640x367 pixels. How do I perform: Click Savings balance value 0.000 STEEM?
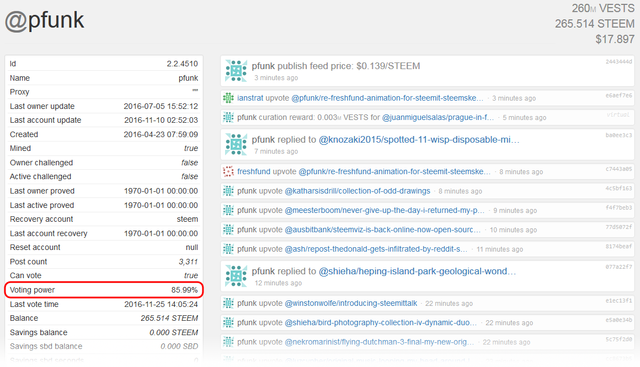[174, 332]
